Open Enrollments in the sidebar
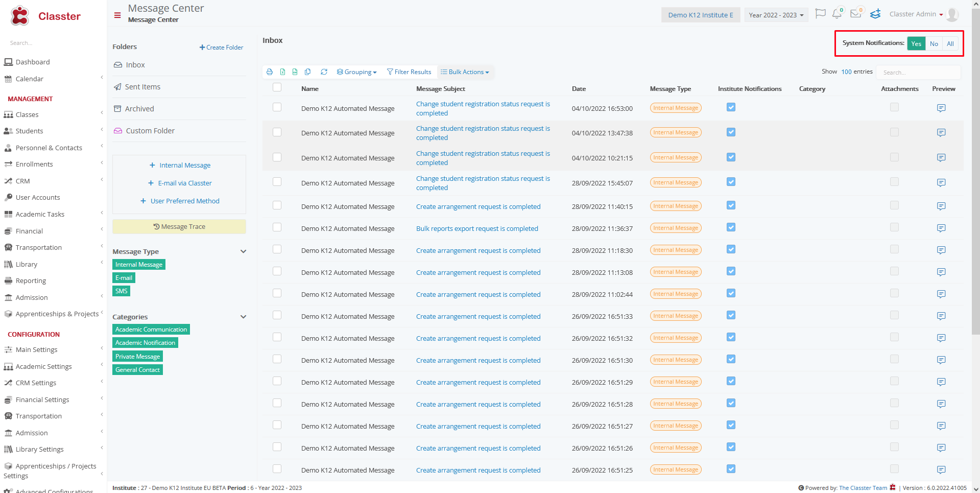Image resolution: width=980 pixels, height=493 pixels. click(34, 164)
